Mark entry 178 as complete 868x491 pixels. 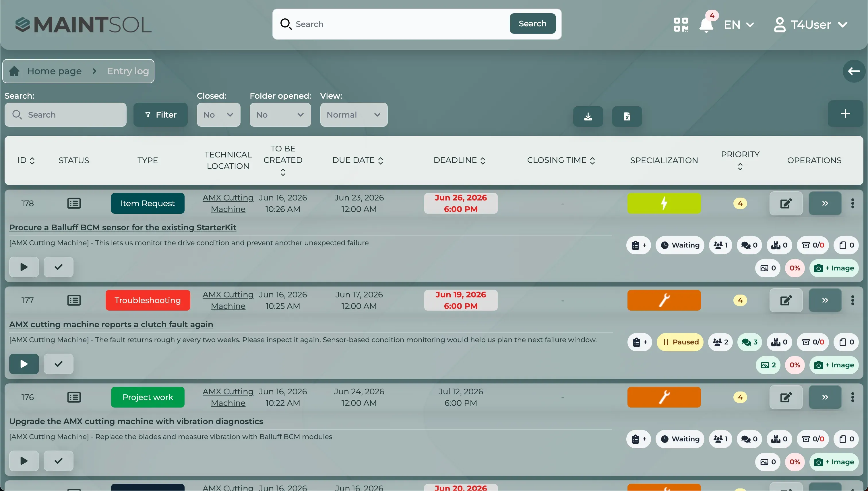58,267
